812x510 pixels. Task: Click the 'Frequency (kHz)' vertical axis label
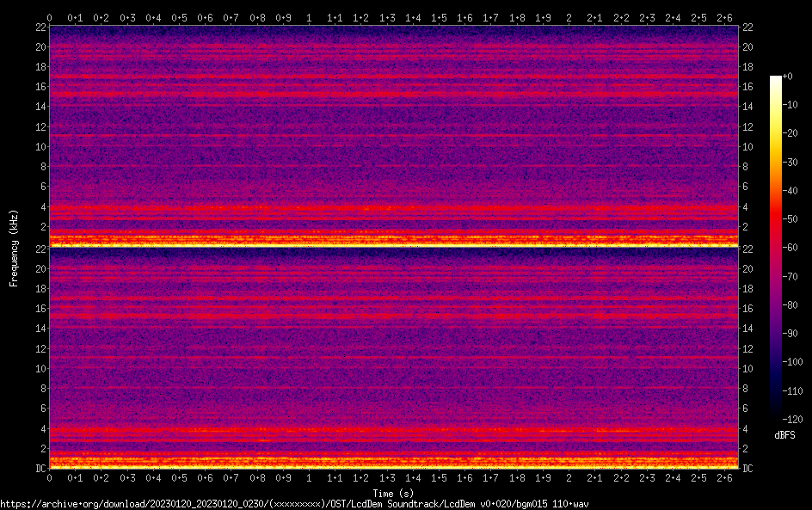[x=14, y=248]
